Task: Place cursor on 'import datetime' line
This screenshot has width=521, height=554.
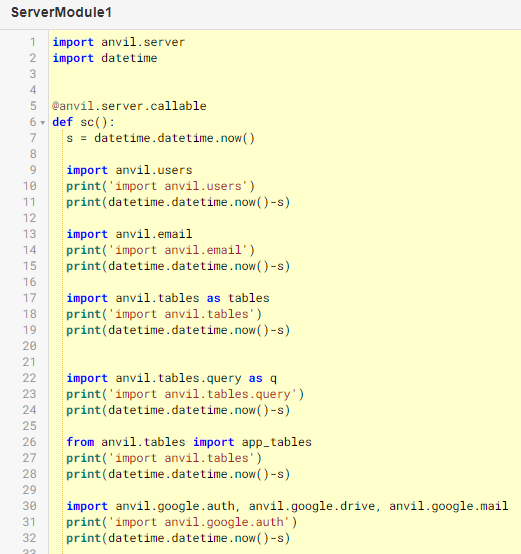Action: pos(105,58)
